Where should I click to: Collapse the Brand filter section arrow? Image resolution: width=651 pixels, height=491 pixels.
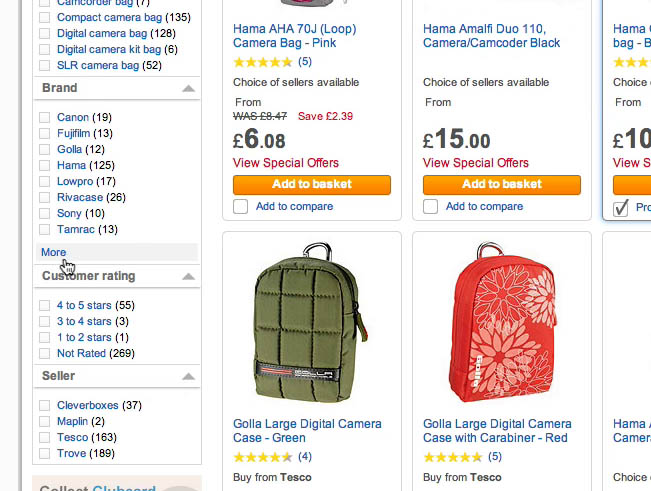[x=188, y=89]
